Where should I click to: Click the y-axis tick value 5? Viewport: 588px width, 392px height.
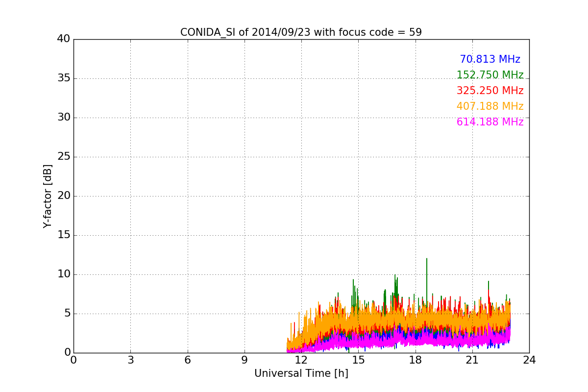point(67,314)
